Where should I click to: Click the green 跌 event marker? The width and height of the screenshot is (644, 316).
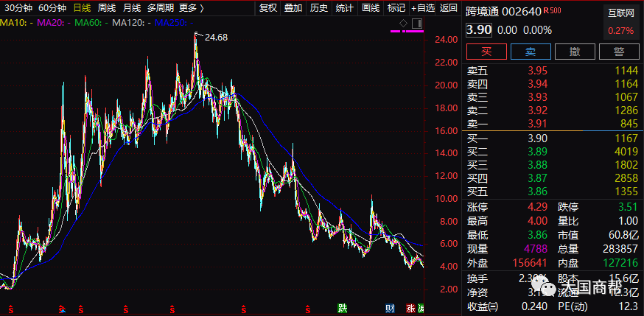coord(342,308)
